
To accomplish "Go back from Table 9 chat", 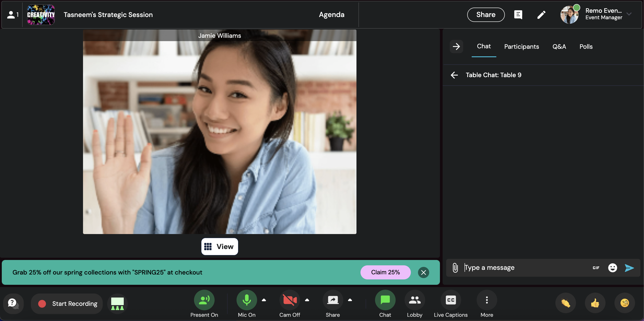I will 454,75.
